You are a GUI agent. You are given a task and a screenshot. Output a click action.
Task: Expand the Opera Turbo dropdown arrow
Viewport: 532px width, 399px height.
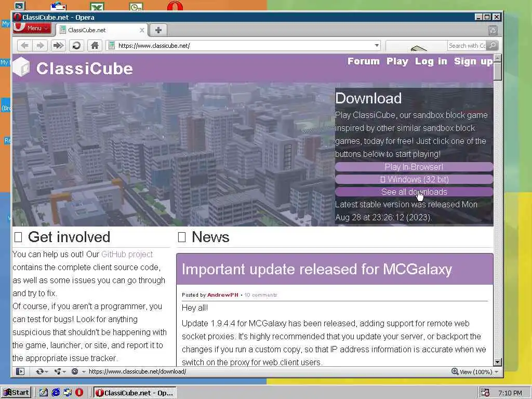pos(84,372)
